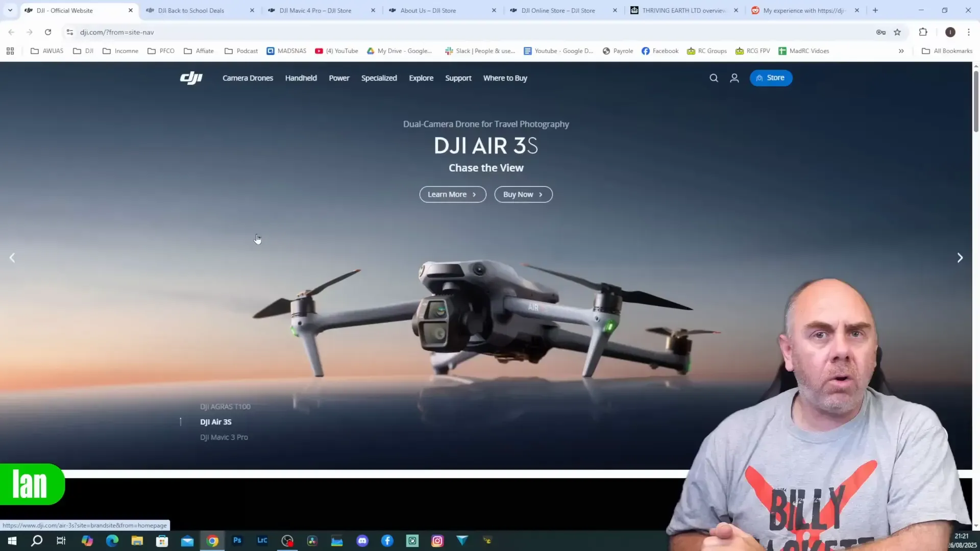Open the DJI bookmark folder
The width and height of the screenshot is (980, 551).
(x=83, y=51)
